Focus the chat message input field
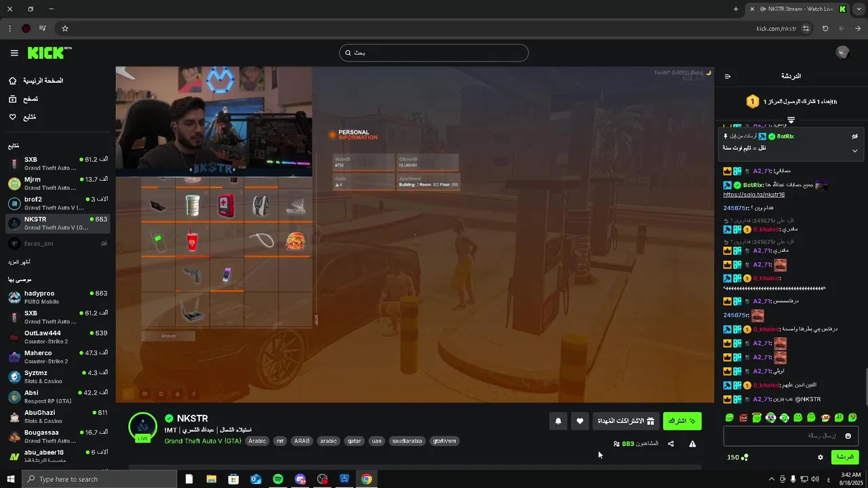868x488 pixels. (791, 436)
